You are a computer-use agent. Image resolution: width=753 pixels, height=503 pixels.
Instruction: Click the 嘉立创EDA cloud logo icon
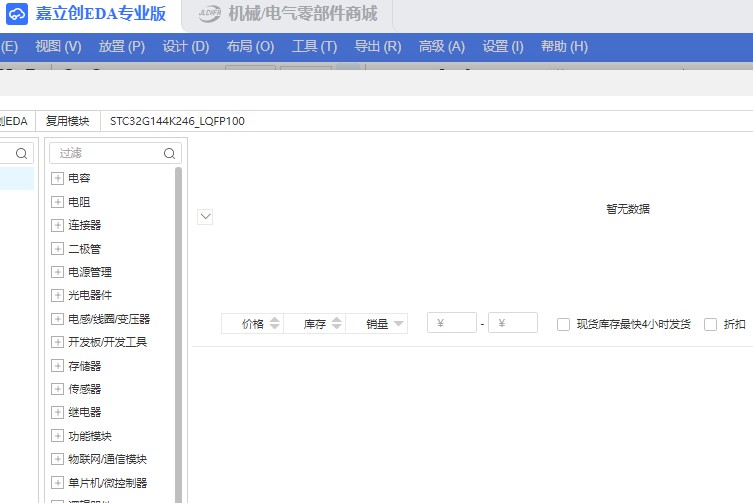[x=17, y=13]
